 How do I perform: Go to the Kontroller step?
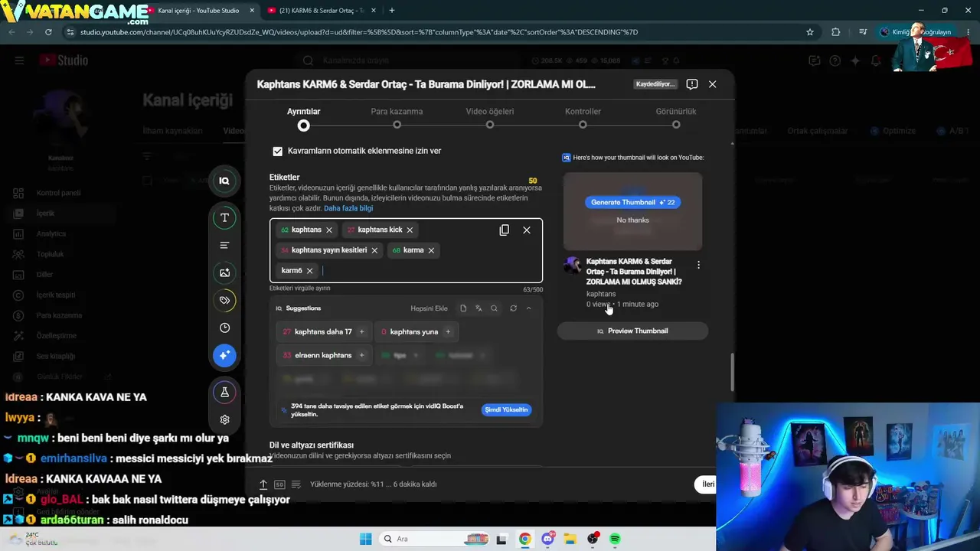pos(583,118)
